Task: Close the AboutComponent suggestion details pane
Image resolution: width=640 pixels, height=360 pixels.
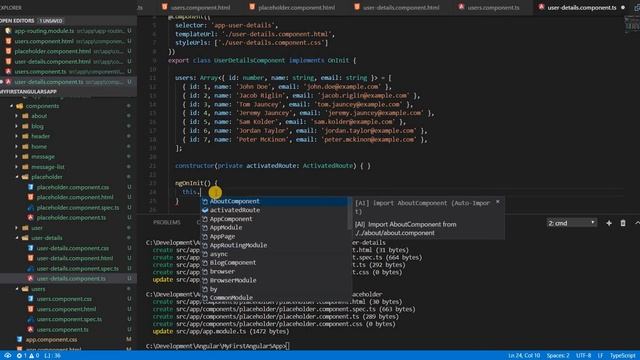Action: coord(498,202)
